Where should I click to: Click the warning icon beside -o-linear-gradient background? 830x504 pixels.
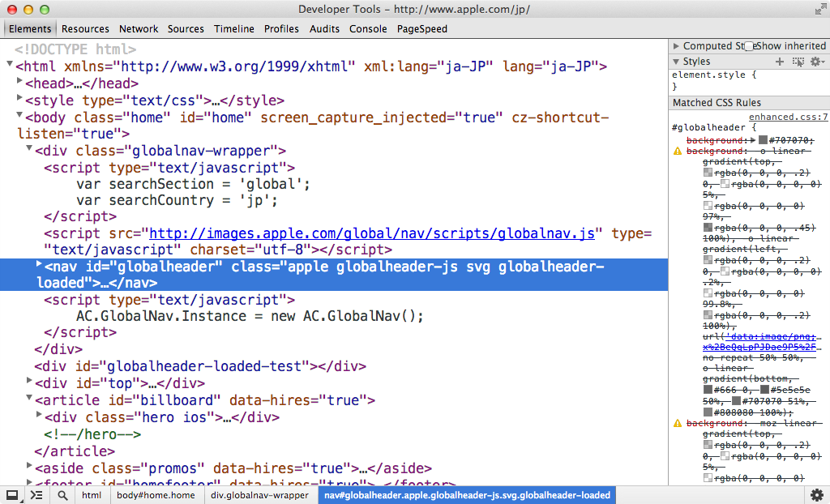(x=677, y=151)
